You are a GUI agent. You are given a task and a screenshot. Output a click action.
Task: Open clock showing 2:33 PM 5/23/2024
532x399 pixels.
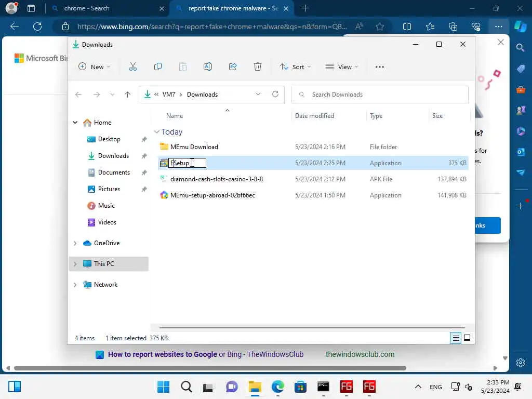(x=495, y=387)
